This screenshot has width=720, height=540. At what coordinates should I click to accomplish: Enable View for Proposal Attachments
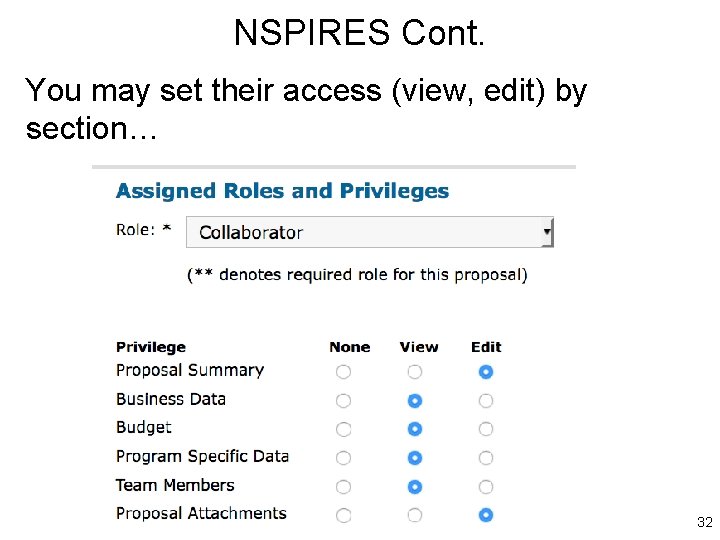[415, 516]
